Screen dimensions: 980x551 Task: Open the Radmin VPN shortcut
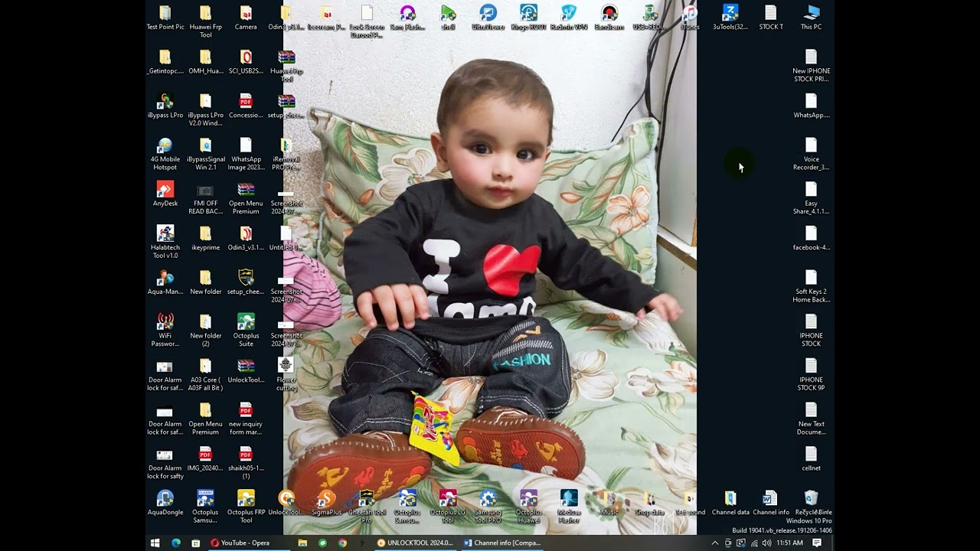pyautogui.click(x=568, y=14)
